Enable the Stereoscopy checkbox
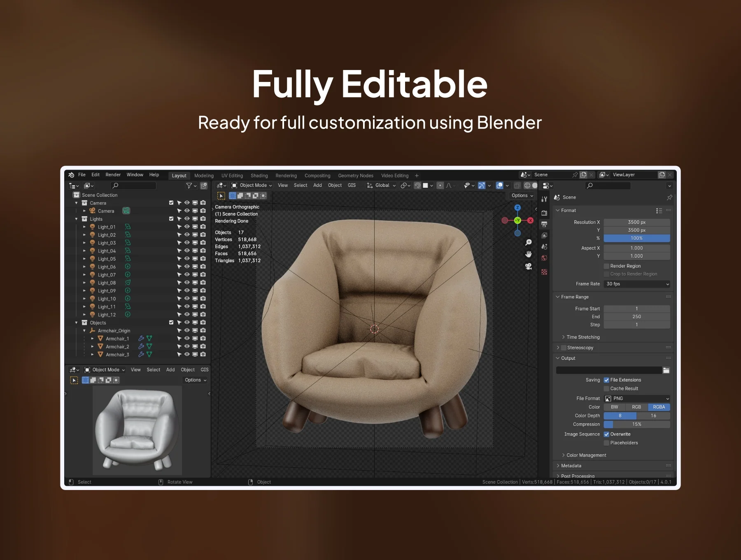Screen dimensions: 741x560 pos(564,348)
